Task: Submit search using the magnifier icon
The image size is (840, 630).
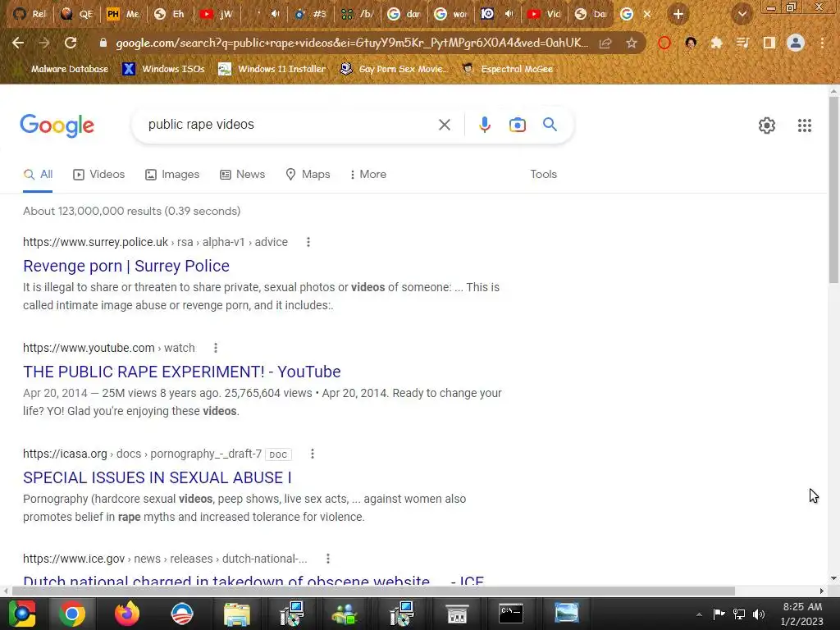Action: click(550, 125)
